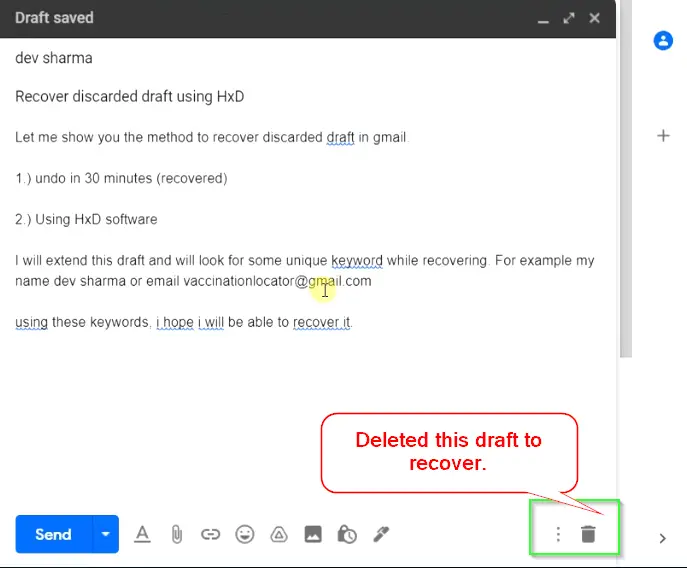The width and height of the screenshot is (687, 568).
Task: Click subject 'Recover discarded draft using HxD'
Action: pos(130,96)
